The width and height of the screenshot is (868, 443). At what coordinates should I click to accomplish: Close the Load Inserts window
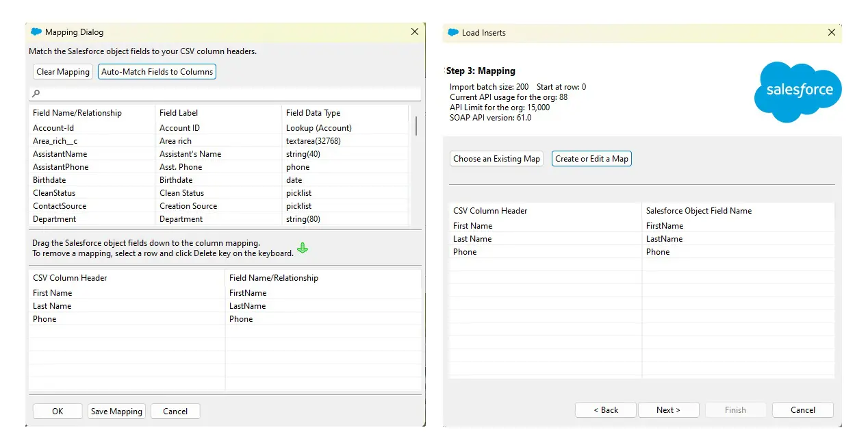pos(831,32)
